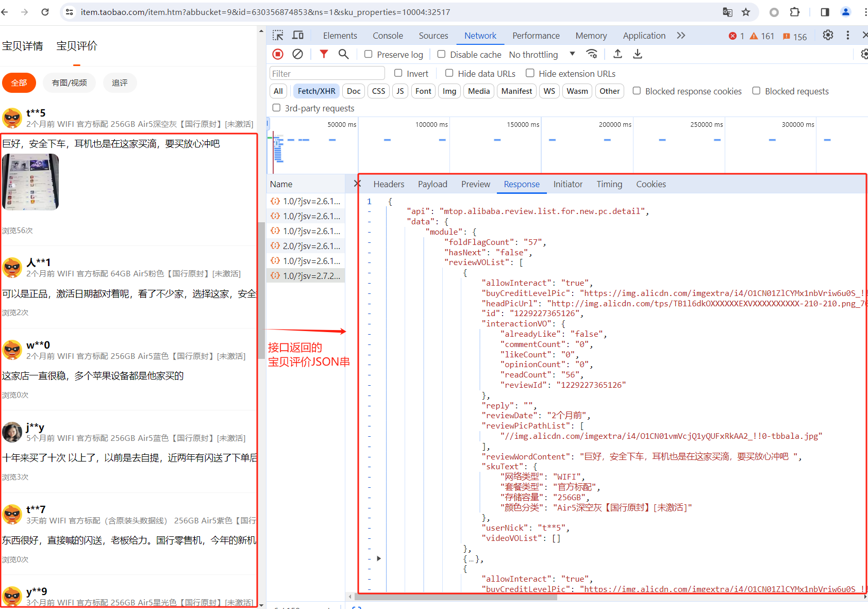Click the 有图/视频 review filter

(70, 83)
